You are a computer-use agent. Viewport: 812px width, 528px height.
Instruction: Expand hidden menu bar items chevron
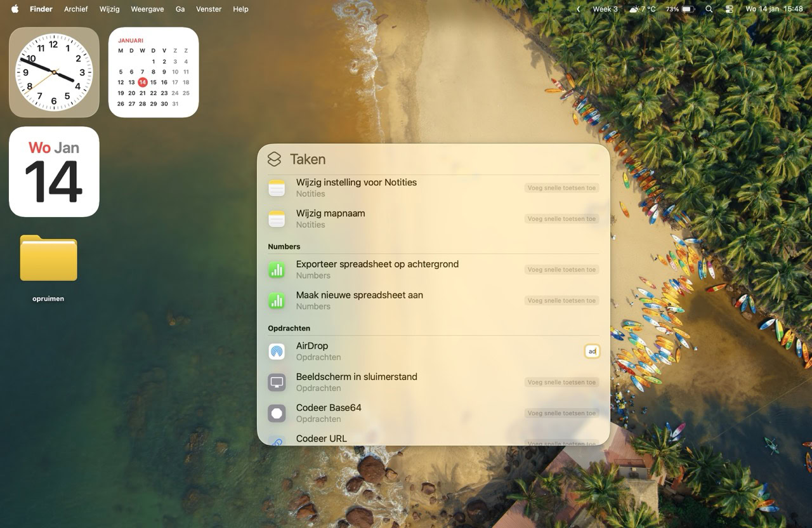(578, 10)
